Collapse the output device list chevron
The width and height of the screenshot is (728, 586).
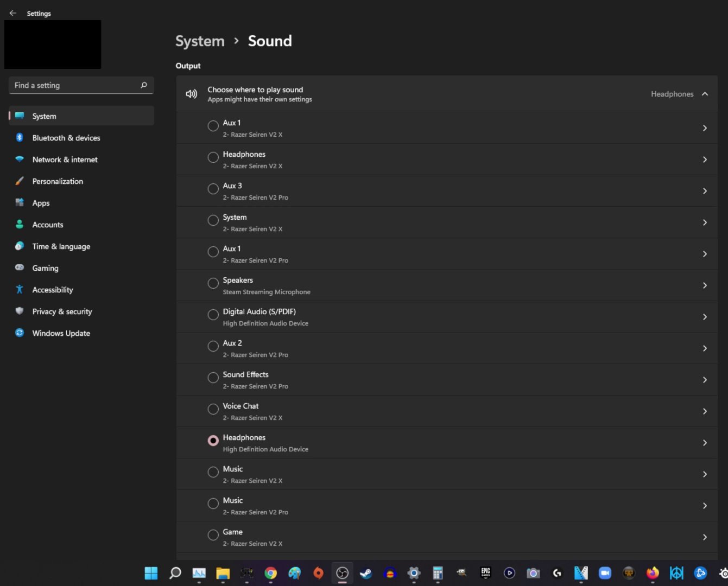(x=705, y=94)
